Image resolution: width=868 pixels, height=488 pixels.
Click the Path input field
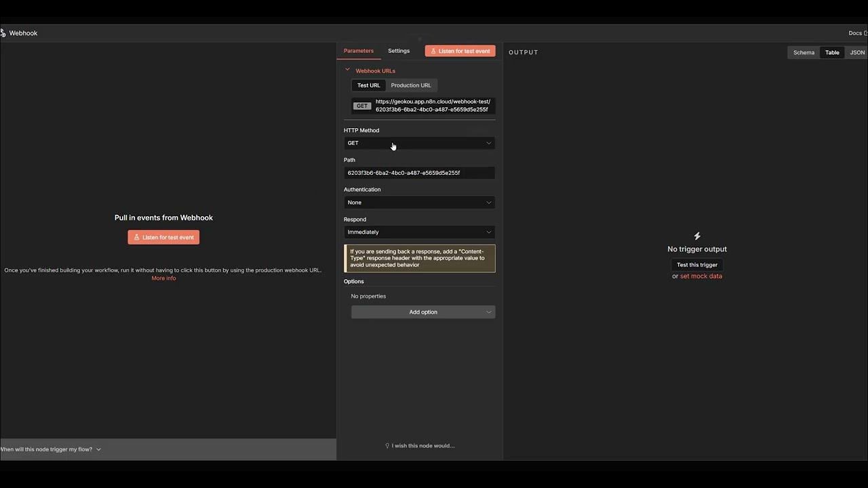pos(419,173)
